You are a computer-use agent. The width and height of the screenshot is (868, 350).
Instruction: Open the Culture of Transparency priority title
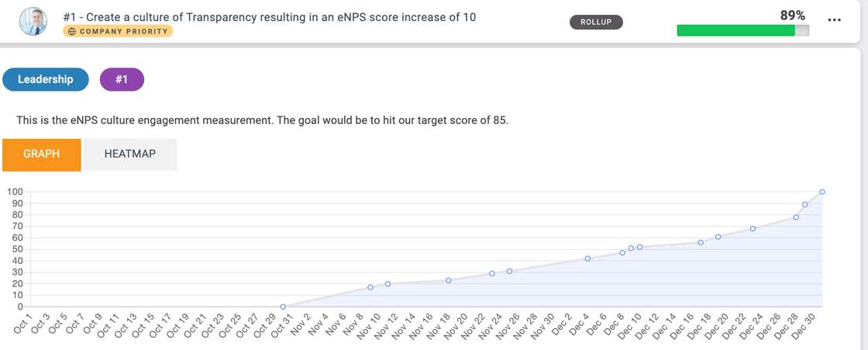(270, 16)
